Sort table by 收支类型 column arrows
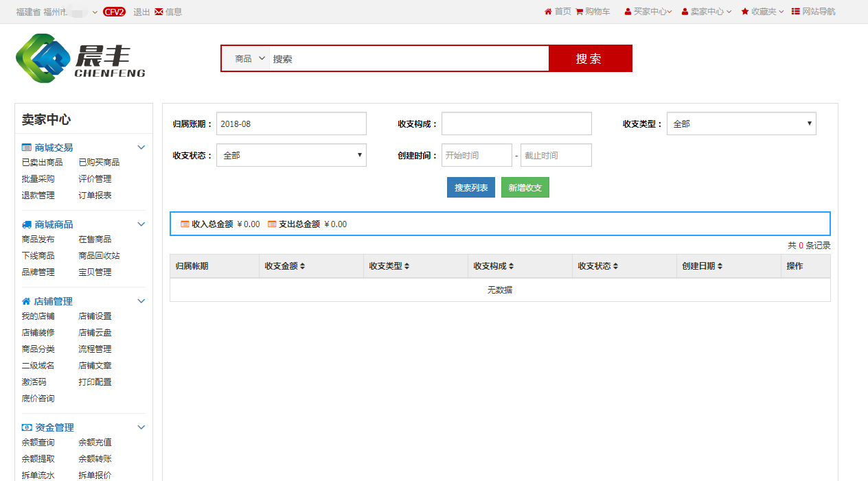 (407, 266)
